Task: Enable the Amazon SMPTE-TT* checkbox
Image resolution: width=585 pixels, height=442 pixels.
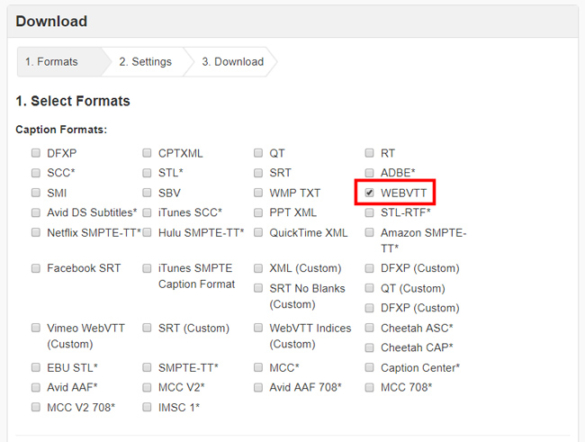Action: [x=369, y=232]
